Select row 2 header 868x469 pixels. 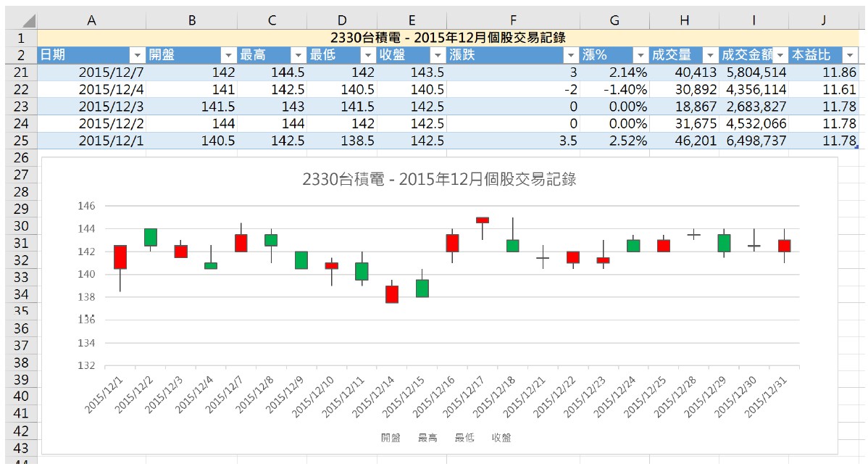[21, 55]
